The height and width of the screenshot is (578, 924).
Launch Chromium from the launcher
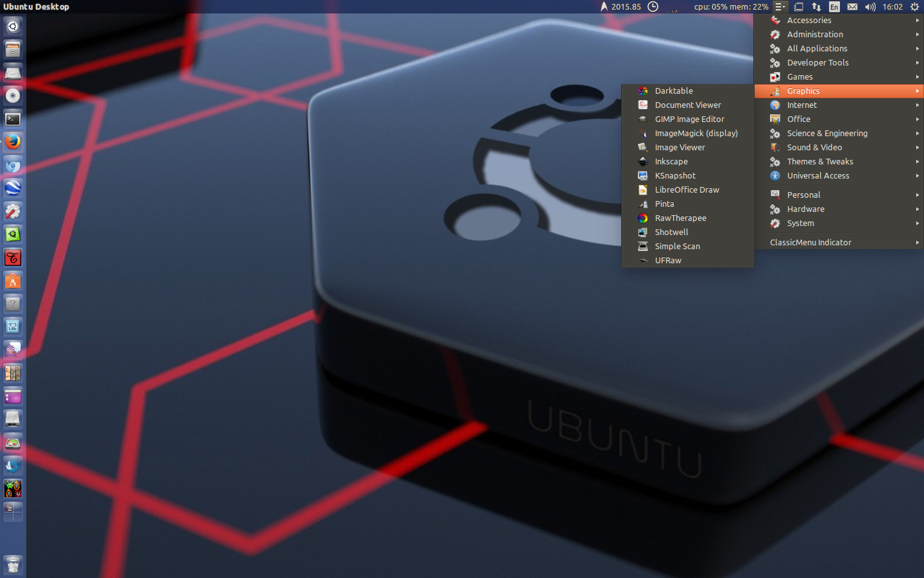[x=13, y=165]
